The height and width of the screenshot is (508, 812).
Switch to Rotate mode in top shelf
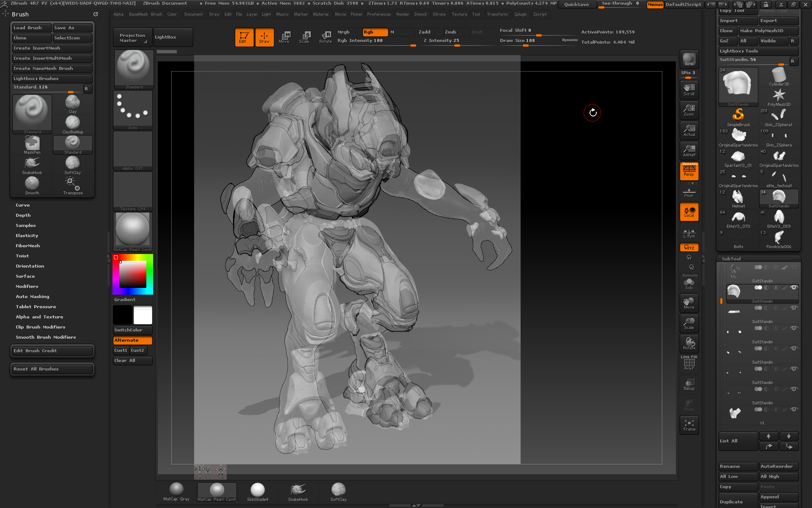[325, 37]
